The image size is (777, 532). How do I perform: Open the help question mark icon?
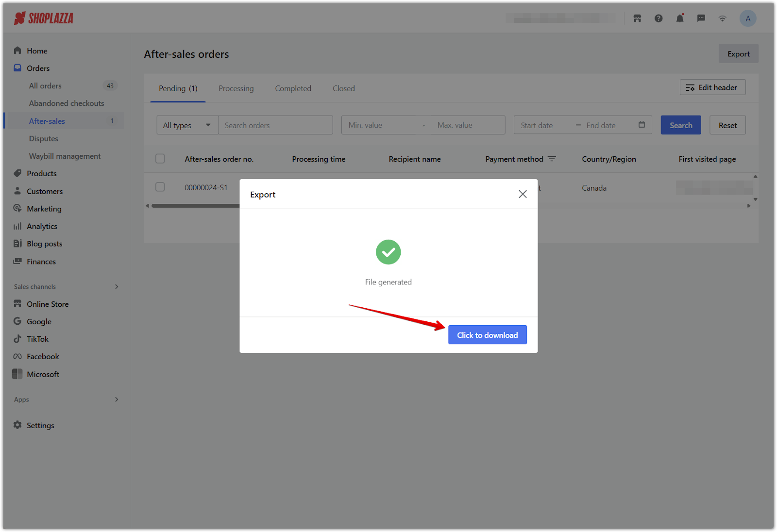pyautogui.click(x=659, y=18)
